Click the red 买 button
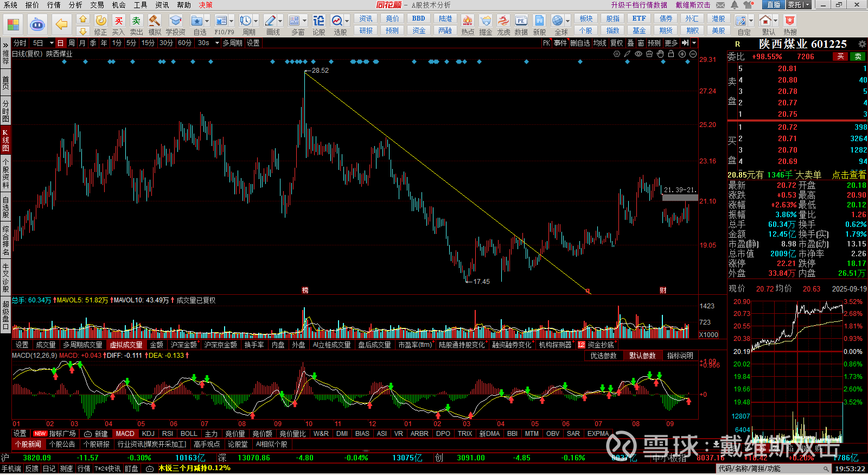This screenshot has width=868, height=475. (840, 56)
